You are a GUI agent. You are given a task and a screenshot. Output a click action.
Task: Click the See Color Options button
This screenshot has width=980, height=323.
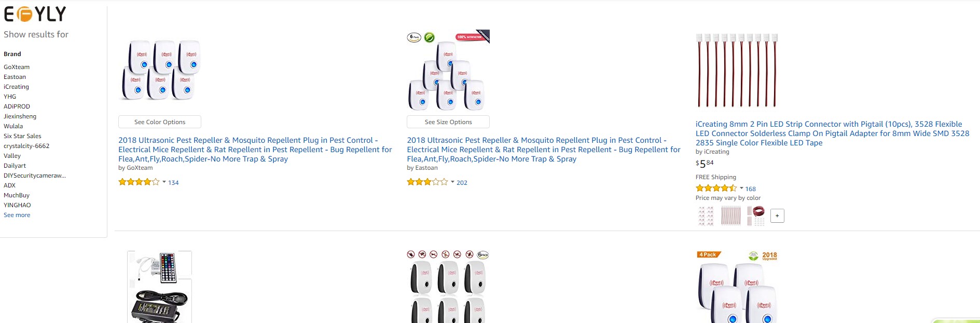coord(160,122)
